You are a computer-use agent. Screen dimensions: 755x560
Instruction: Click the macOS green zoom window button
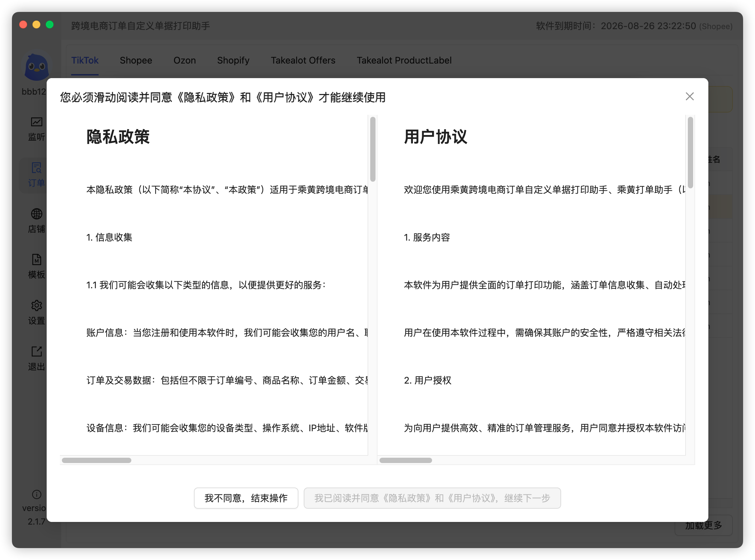(x=50, y=24)
